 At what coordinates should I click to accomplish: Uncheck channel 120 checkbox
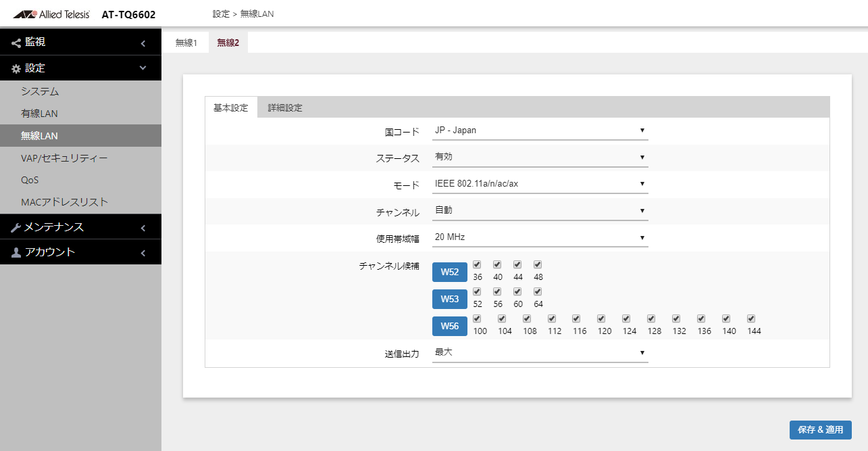601,318
